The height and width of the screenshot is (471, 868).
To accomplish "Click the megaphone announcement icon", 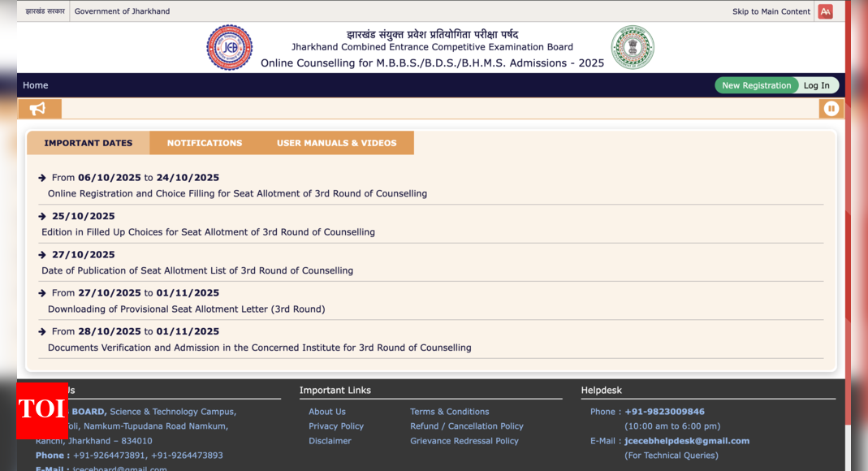I will click(38, 109).
